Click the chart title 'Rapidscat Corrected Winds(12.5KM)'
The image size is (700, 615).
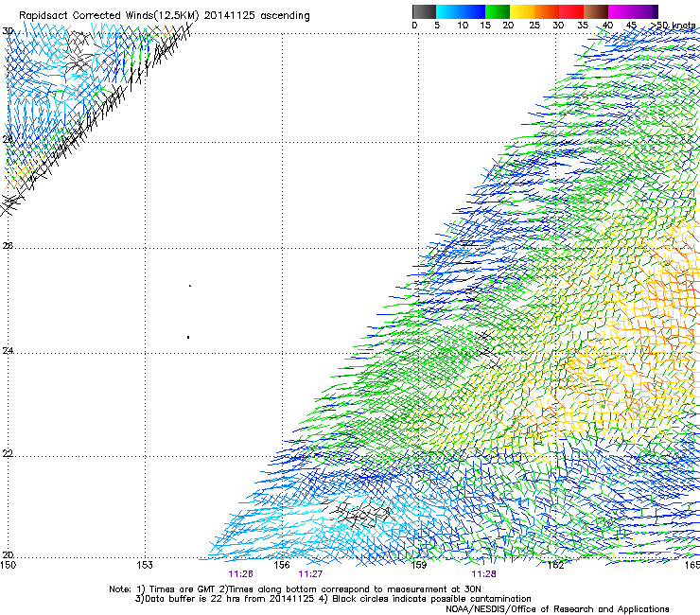(x=109, y=16)
